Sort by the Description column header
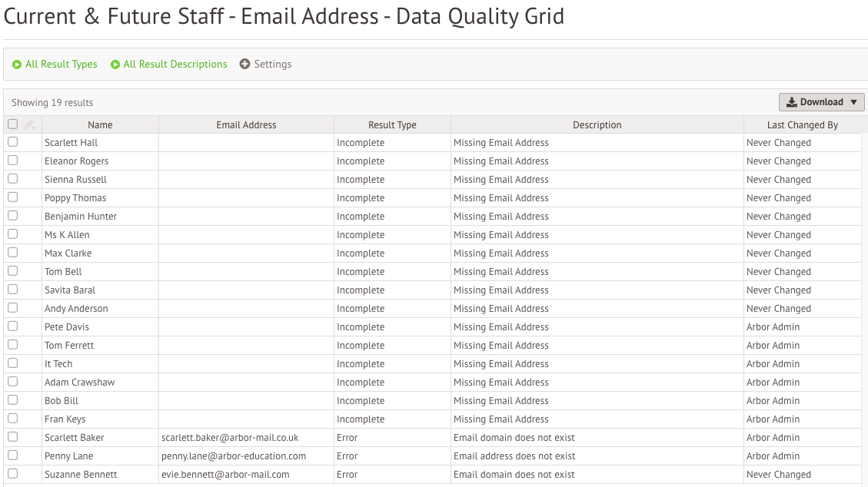This screenshot has width=868, height=487. click(597, 125)
